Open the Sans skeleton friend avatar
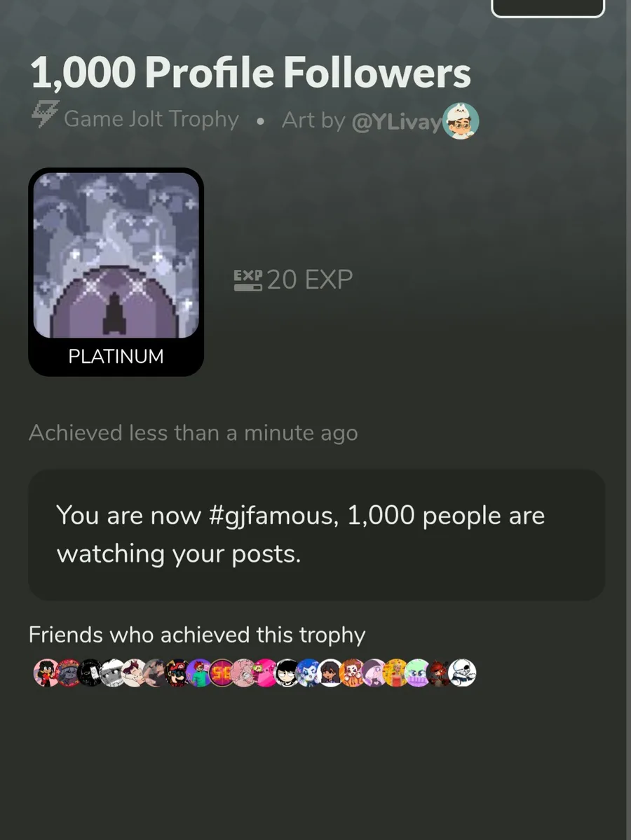 (x=461, y=673)
